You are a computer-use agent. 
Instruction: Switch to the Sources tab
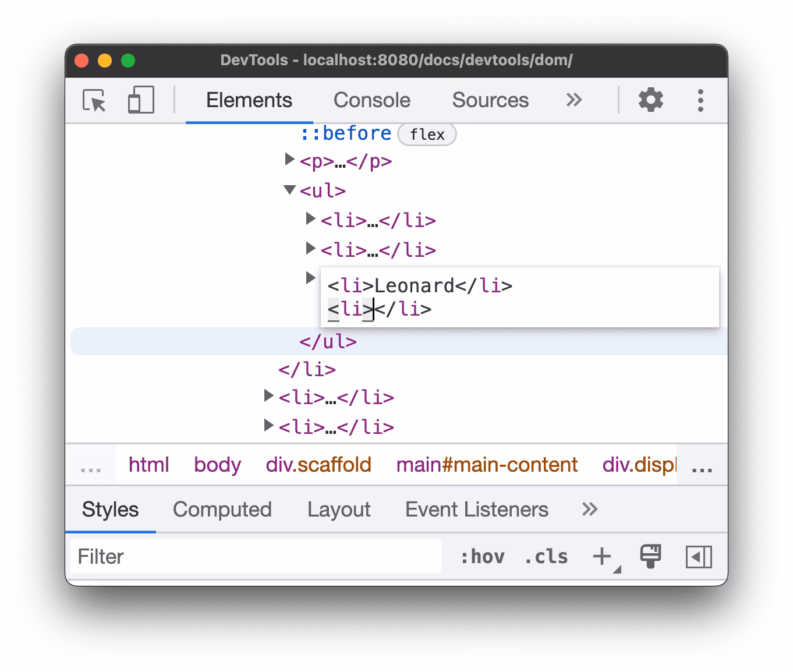490,100
